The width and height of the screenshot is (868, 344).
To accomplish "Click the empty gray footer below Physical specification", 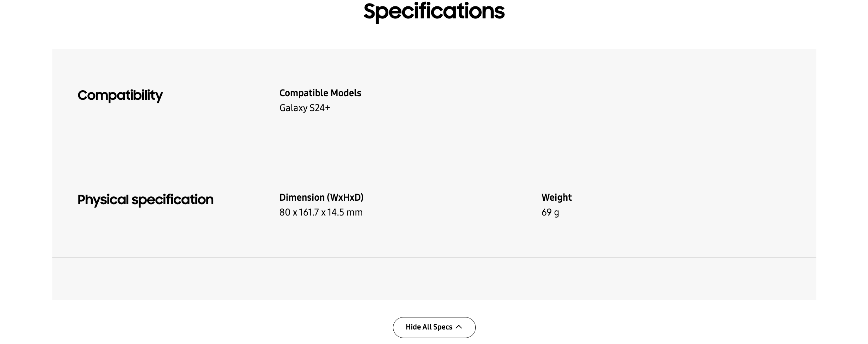I will point(434,279).
